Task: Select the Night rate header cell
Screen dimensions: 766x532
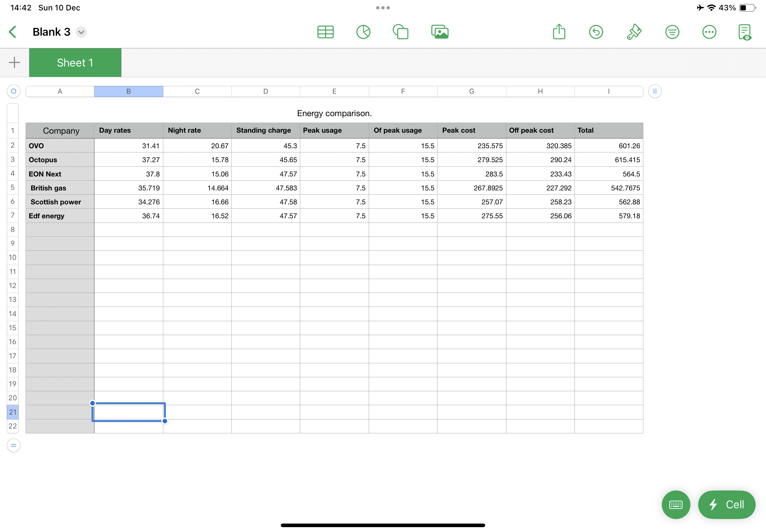Action: [197, 131]
